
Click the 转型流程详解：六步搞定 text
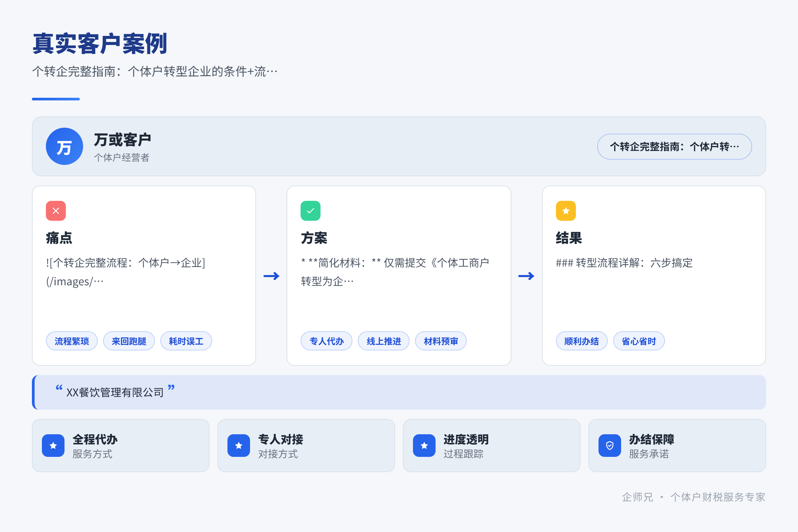coord(624,263)
